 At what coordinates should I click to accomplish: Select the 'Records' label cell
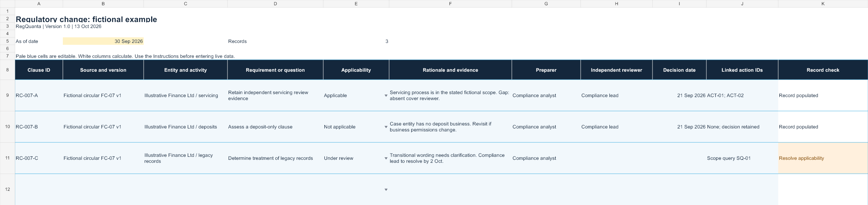pos(275,41)
